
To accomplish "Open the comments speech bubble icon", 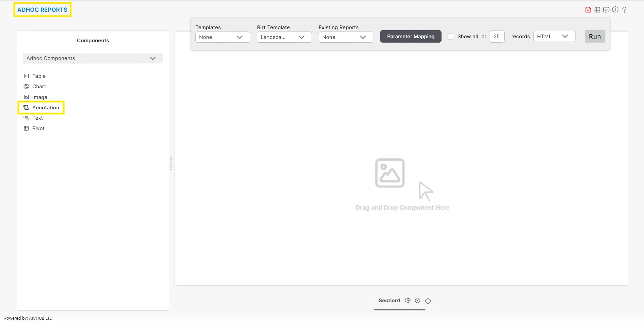I will 606,10.
